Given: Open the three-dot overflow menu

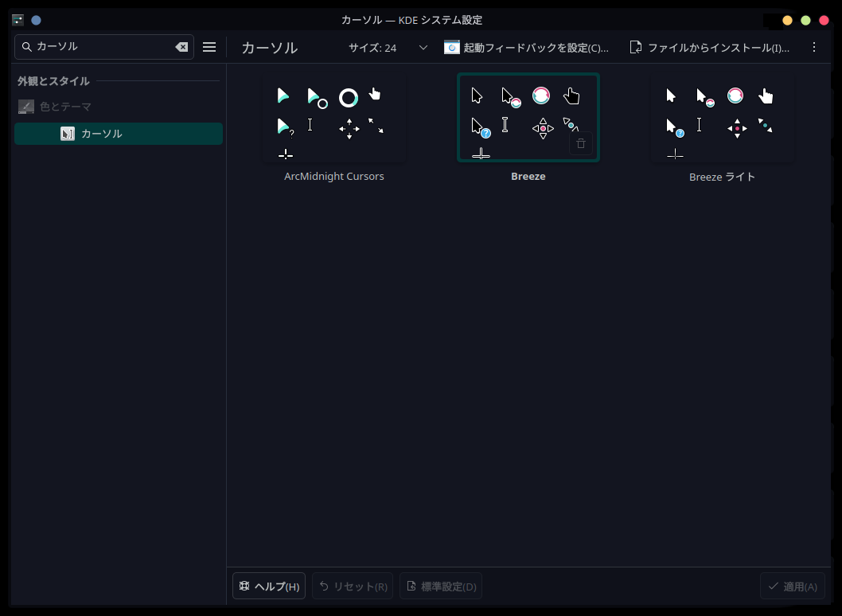Looking at the screenshot, I should 814,47.
